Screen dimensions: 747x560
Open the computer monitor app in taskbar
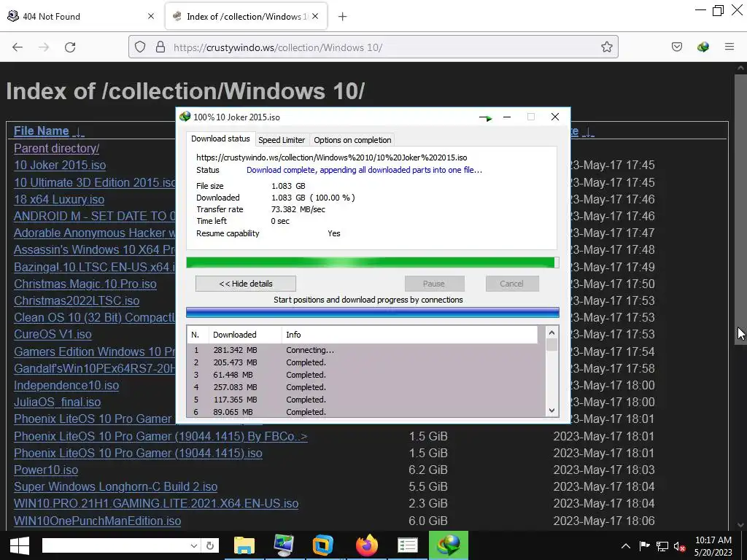284,545
